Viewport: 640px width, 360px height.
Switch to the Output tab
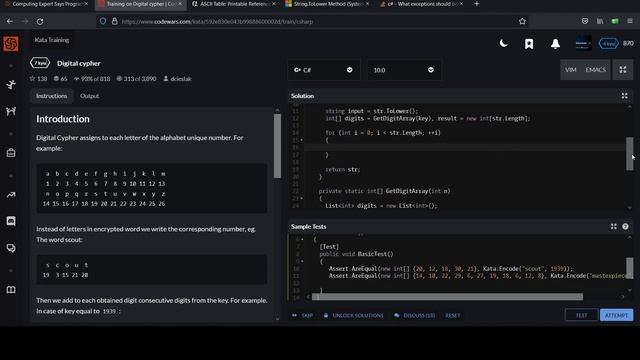[89, 96]
